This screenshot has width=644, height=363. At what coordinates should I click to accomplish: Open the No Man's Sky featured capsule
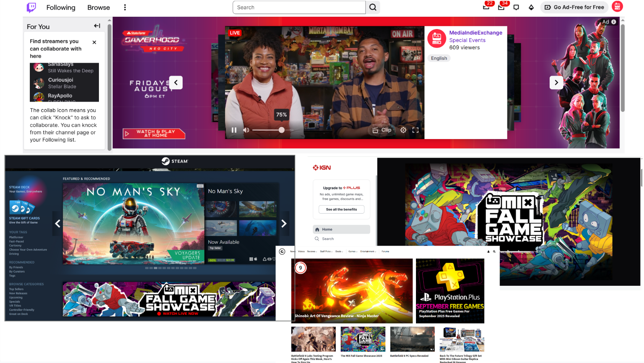coord(134,224)
